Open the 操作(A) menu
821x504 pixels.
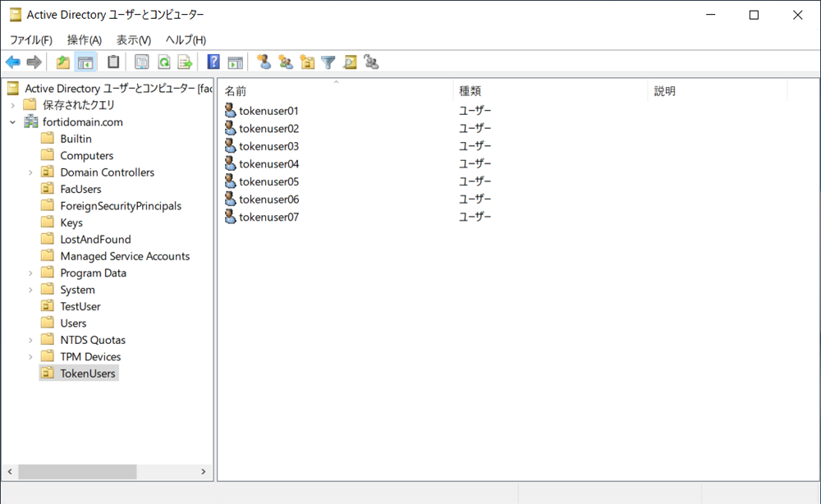pyautogui.click(x=85, y=39)
